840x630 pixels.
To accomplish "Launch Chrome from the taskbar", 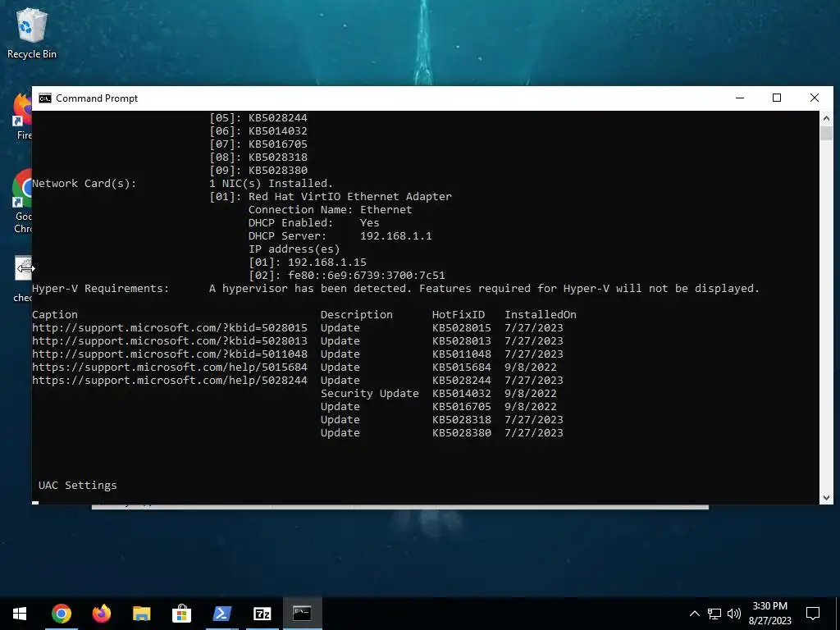I will tap(61, 614).
